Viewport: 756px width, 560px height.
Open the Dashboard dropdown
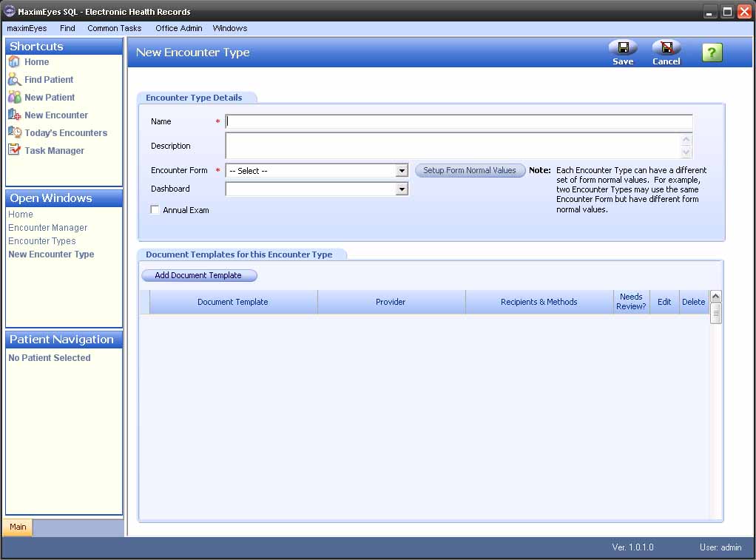pyautogui.click(x=402, y=189)
